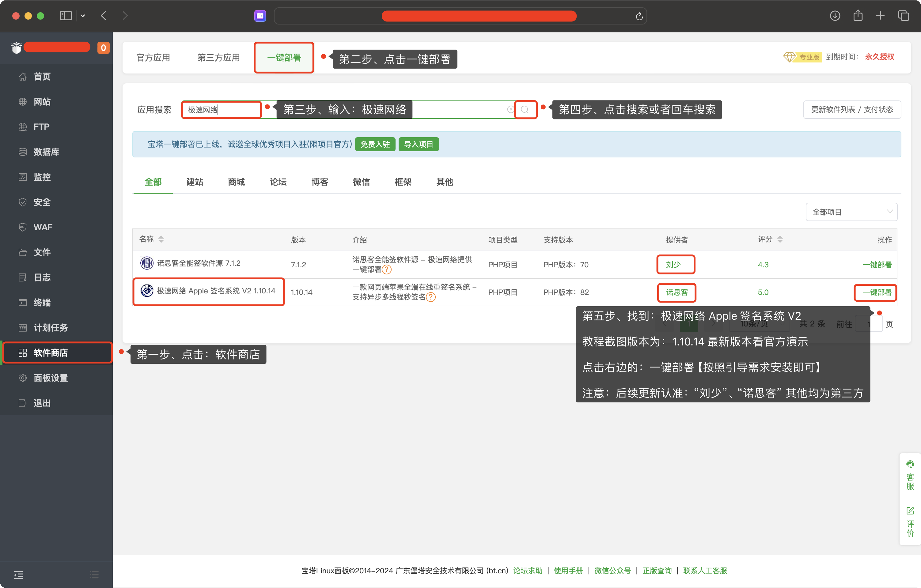Click the extension icon beside address bar

tap(260, 16)
